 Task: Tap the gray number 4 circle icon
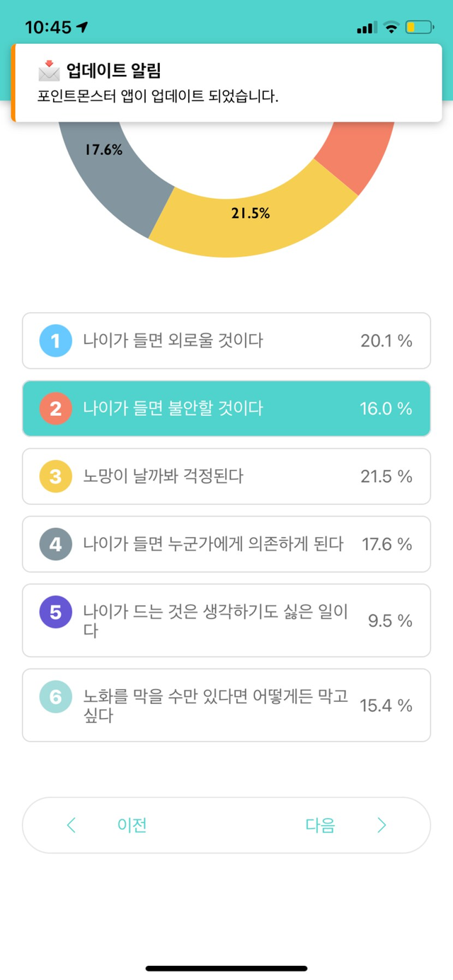pos(55,544)
